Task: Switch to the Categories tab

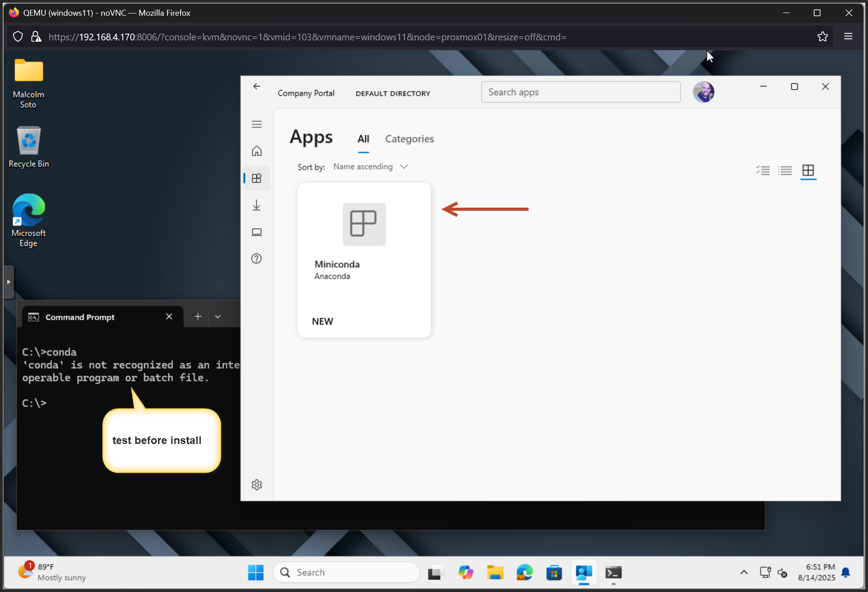Action: (409, 139)
